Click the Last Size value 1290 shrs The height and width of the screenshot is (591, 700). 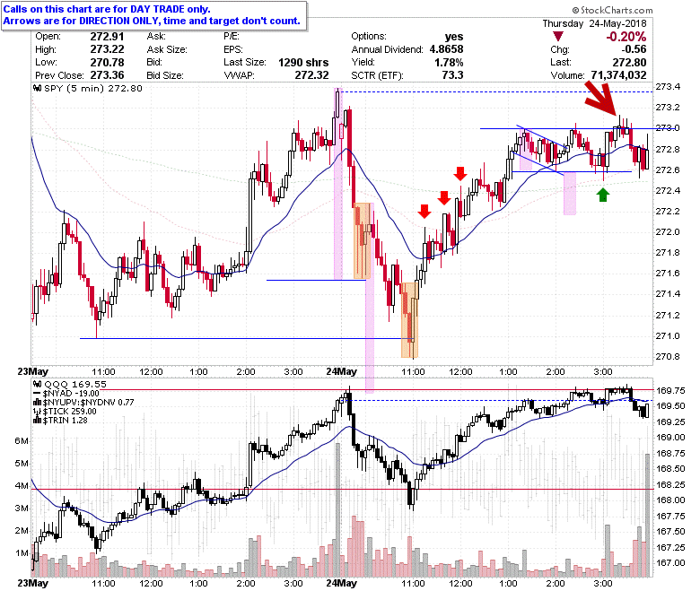[x=303, y=63]
